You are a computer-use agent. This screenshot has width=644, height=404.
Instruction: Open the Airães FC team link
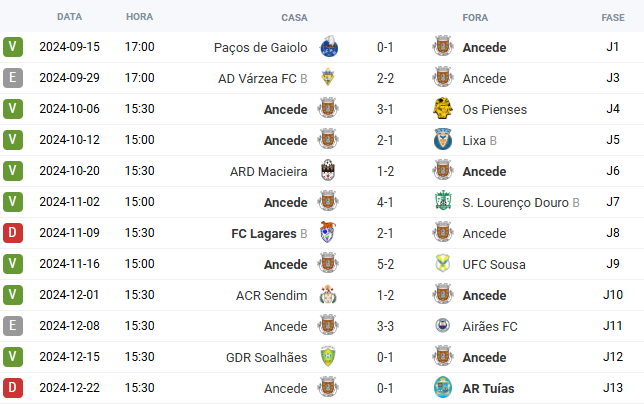(490, 326)
